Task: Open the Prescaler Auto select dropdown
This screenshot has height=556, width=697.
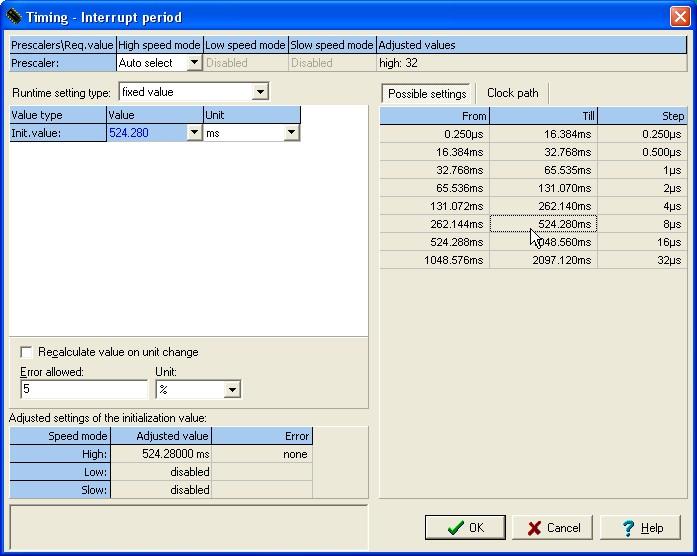Action: 194,63
